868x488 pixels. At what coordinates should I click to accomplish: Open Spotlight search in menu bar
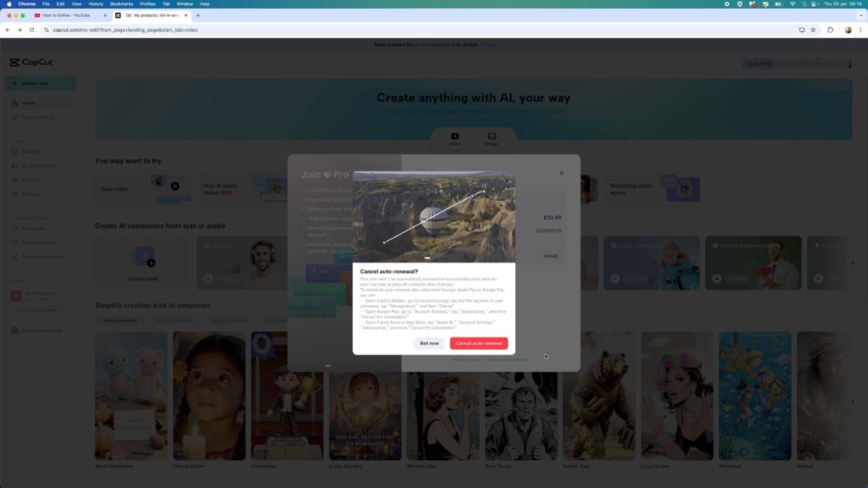(803, 4)
